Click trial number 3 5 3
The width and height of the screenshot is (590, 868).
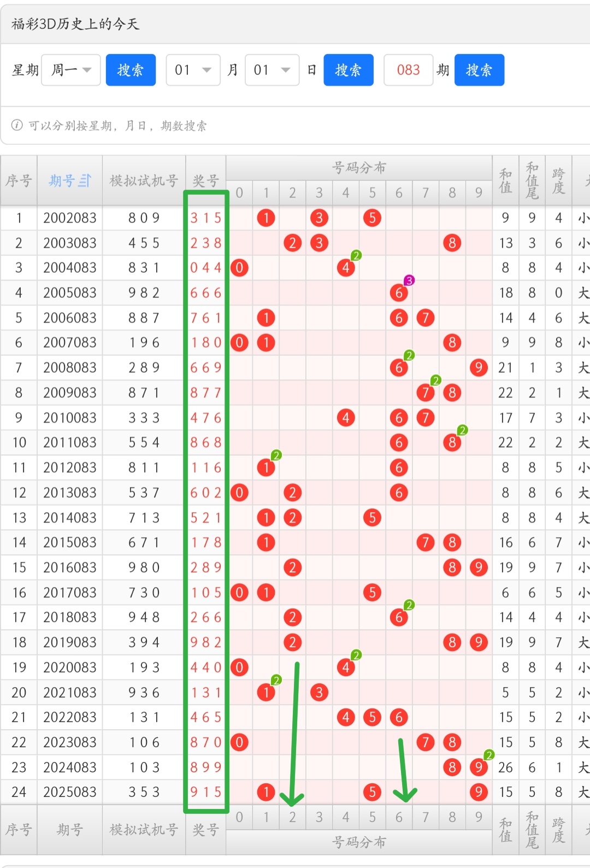pyautogui.click(x=144, y=793)
